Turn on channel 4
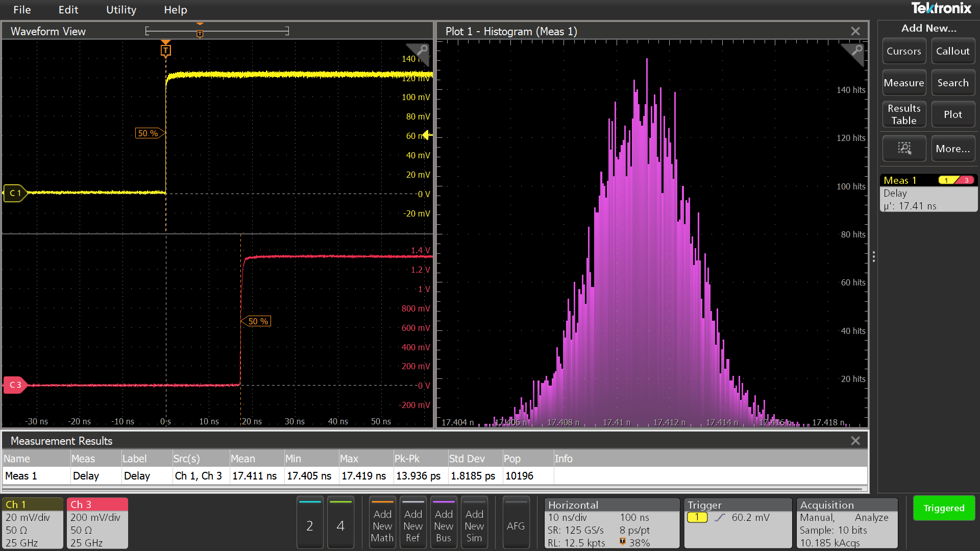Viewport: 980px width, 551px height. [340, 522]
